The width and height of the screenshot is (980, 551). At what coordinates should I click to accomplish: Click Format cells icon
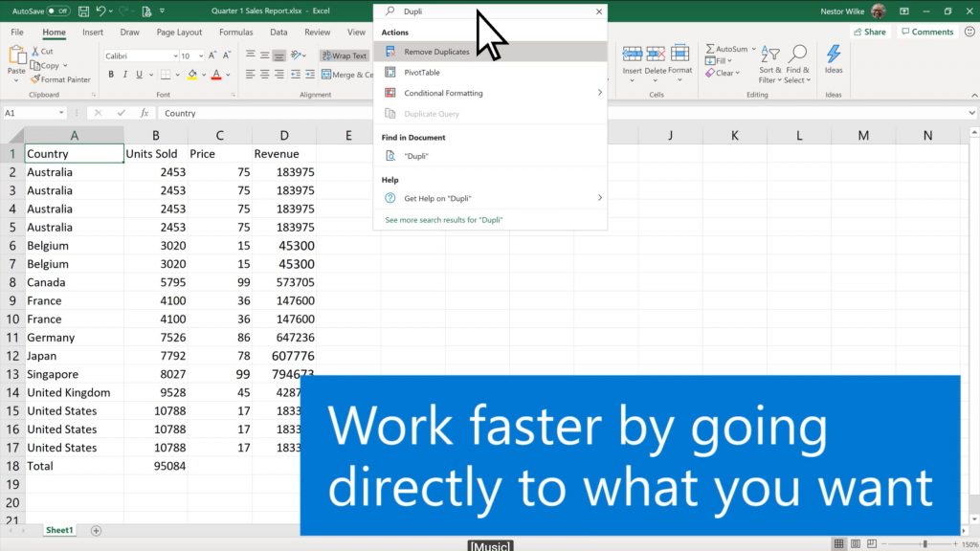[x=679, y=54]
